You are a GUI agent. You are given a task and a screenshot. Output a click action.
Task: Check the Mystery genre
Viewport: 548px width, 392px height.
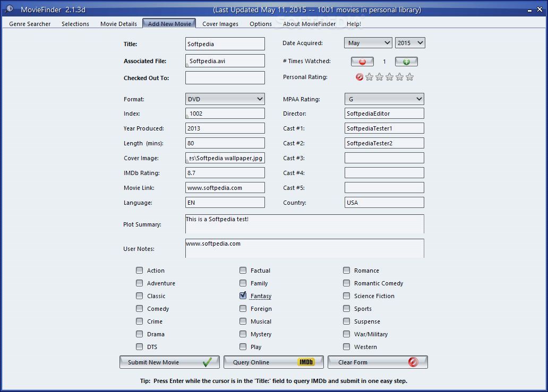point(243,334)
